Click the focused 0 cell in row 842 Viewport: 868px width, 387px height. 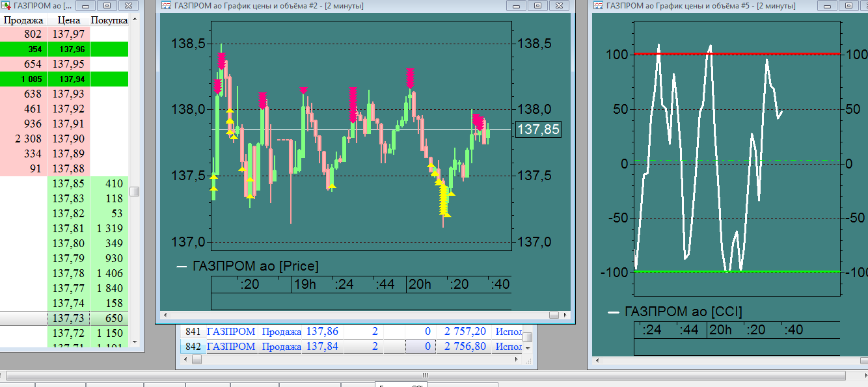[x=420, y=346]
